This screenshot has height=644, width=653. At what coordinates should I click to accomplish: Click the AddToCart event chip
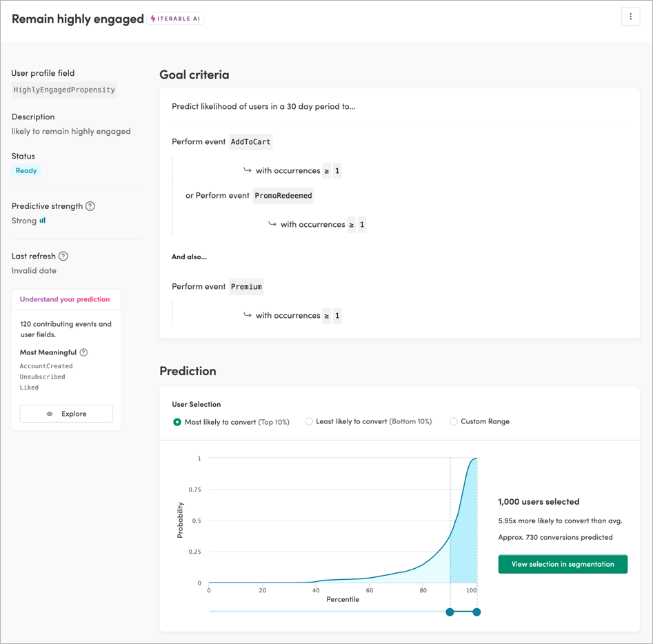tap(250, 141)
